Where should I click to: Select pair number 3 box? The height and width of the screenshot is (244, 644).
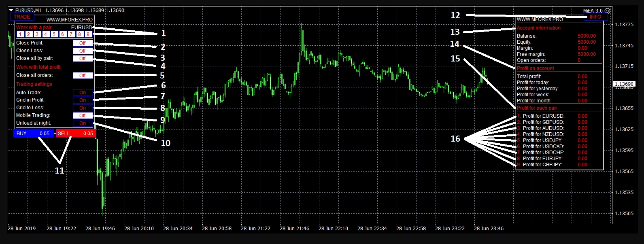click(37, 34)
